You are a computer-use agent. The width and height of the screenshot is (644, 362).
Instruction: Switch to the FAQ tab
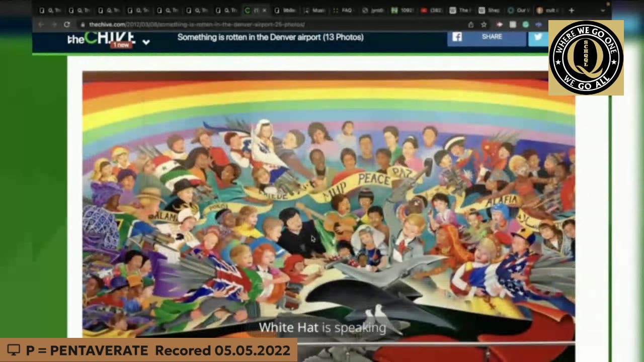click(x=344, y=10)
